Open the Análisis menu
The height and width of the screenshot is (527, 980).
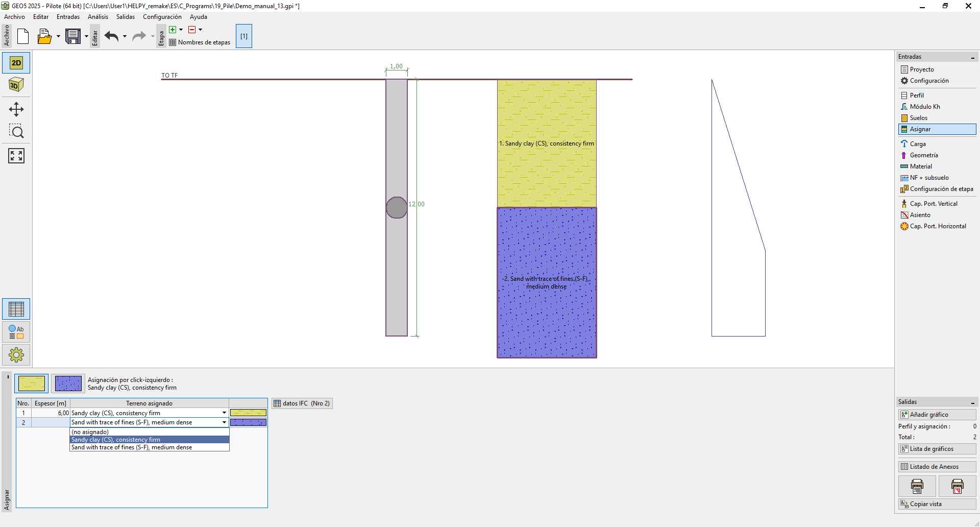pos(97,17)
